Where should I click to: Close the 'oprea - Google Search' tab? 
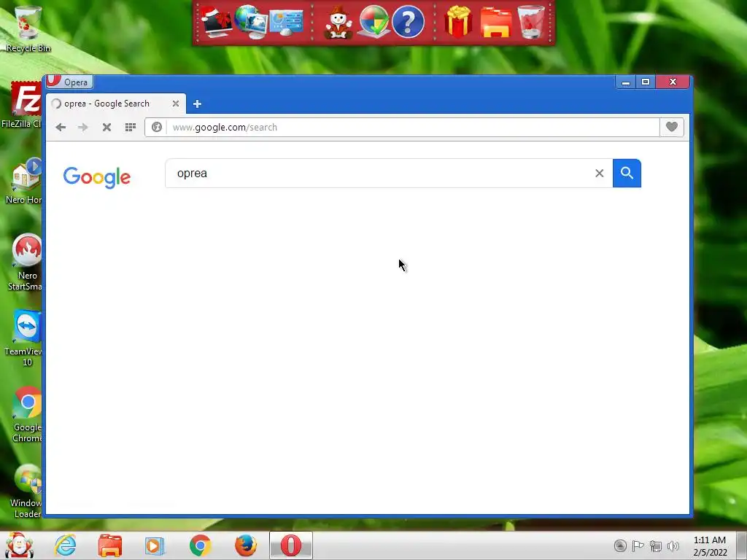point(176,104)
